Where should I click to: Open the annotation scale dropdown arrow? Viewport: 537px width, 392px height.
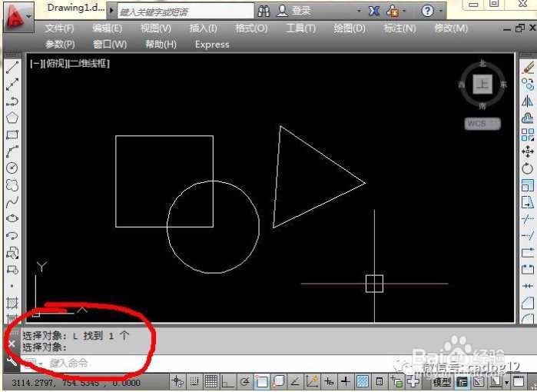tap(506, 382)
